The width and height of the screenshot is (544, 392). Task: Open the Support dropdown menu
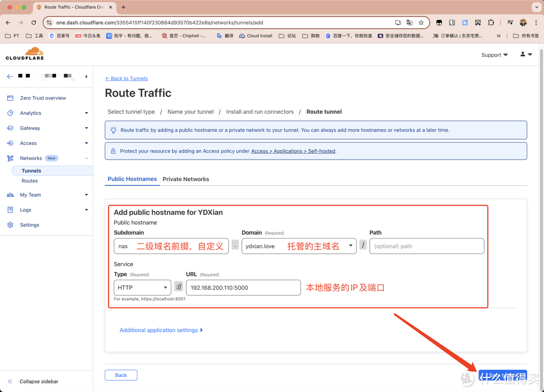tap(495, 55)
